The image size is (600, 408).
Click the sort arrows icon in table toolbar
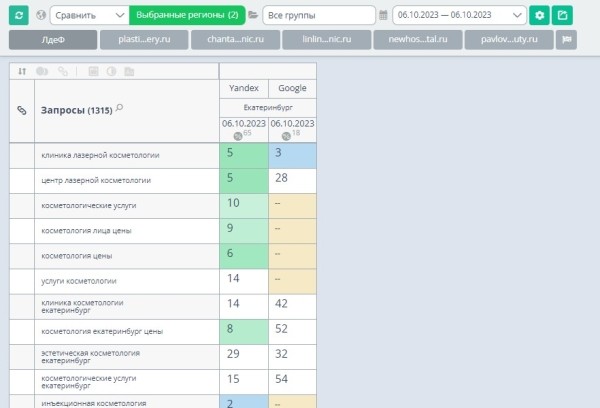point(23,72)
